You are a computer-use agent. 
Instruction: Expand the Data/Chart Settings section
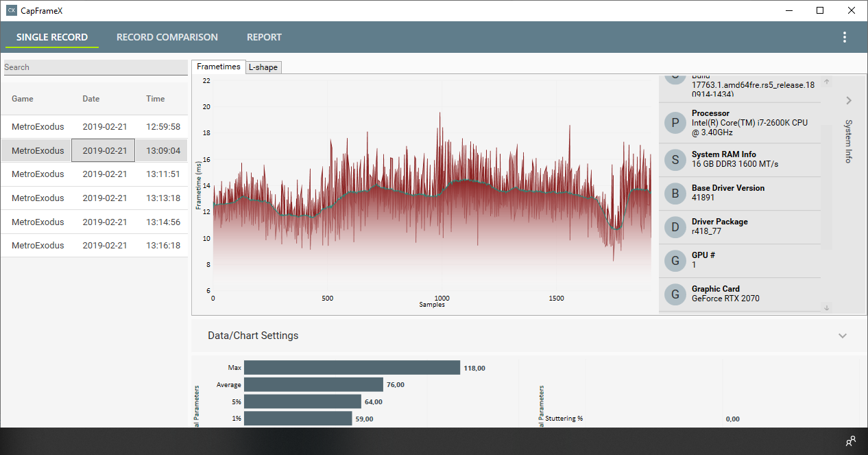pos(843,336)
